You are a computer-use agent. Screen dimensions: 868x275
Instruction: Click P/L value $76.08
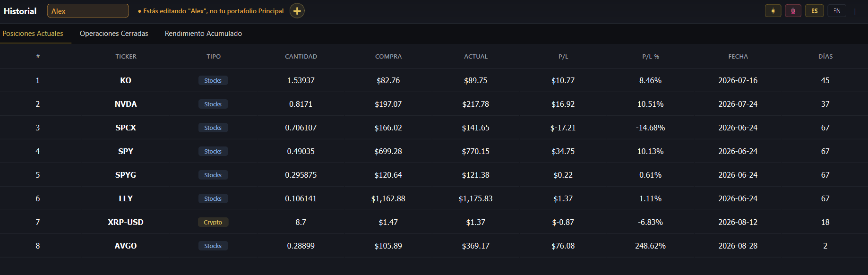coord(563,246)
